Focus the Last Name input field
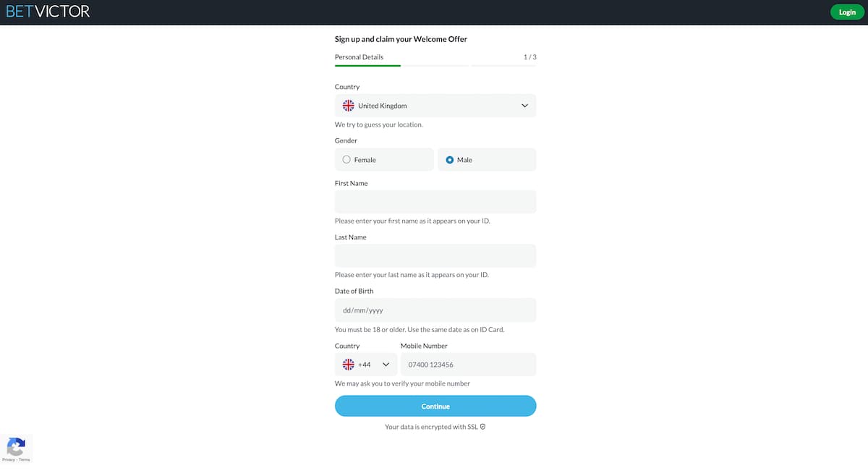 pos(435,255)
